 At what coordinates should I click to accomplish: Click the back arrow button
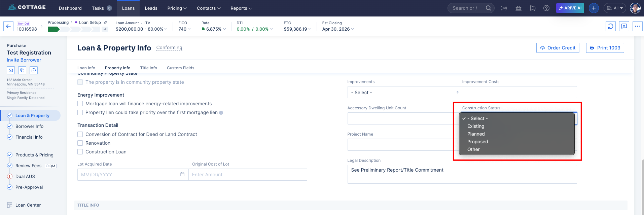point(8,26)
